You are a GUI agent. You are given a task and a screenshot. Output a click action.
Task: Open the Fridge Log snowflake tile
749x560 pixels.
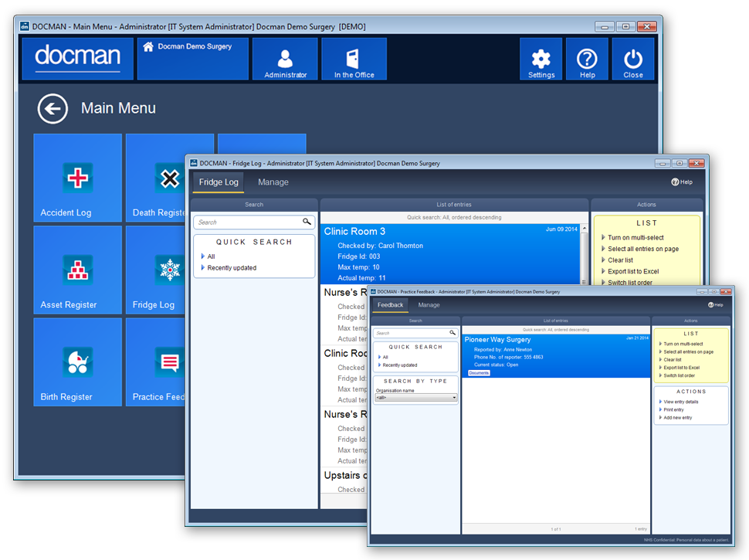click(x=156, y=270)
